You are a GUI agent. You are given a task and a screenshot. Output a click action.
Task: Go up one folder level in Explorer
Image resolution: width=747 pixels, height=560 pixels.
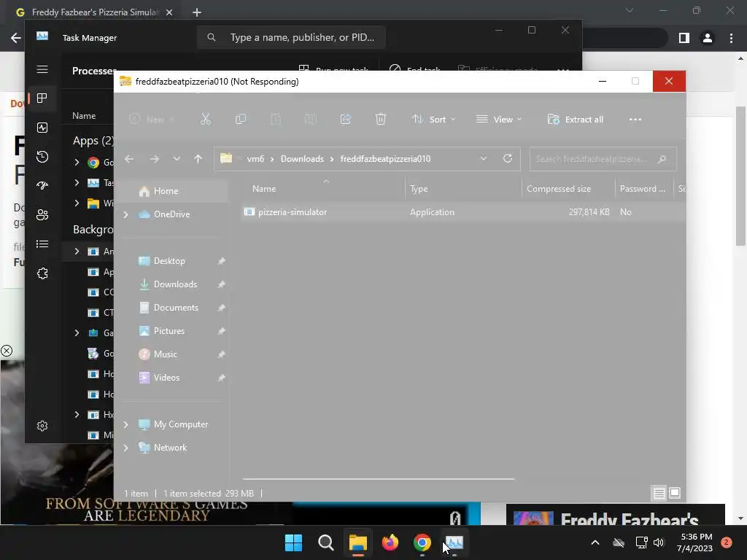click(198, 159)
